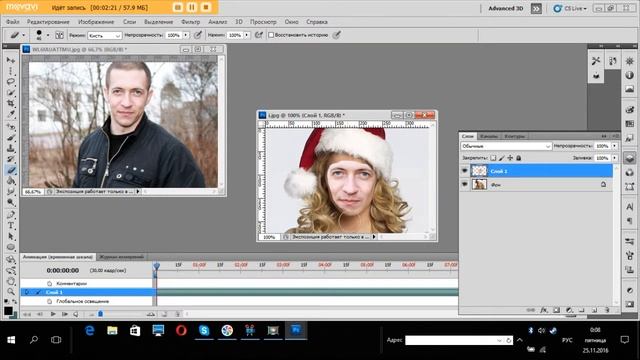The image size is (640, 360).
Task: Open pressure arrow in options bar
Action: coord(247,36)
